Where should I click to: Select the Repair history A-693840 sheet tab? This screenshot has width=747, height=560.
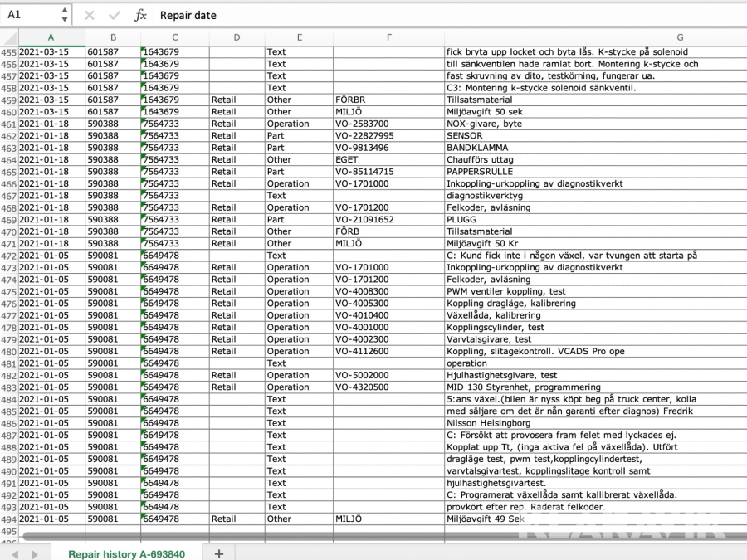tap(126, 553)
